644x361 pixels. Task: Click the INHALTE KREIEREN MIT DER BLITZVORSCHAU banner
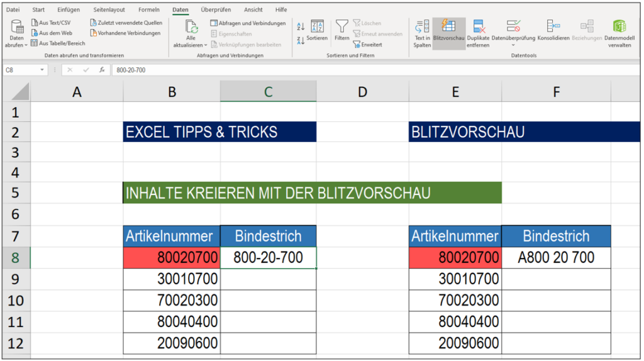pyautogui.click(x=312, y=192)
